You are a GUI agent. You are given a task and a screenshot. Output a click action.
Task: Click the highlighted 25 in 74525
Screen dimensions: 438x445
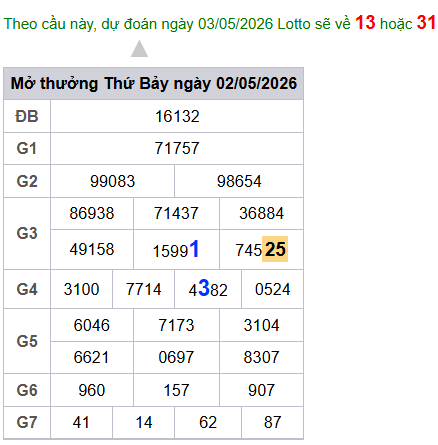pos(275,249)
